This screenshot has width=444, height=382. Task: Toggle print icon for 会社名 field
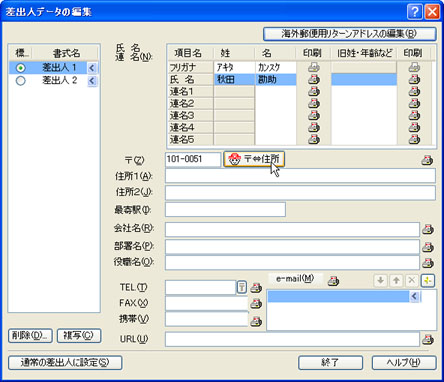(x=428, y=229)
